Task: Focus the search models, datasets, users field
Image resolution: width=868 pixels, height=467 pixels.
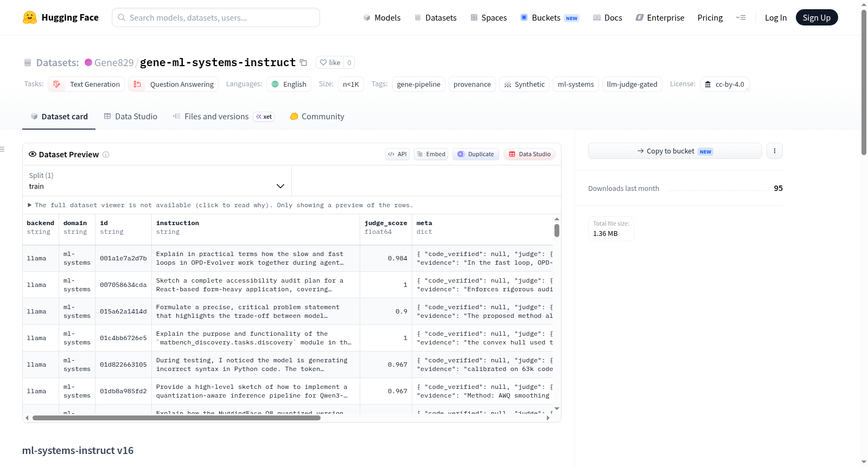Action: (216, 17)
